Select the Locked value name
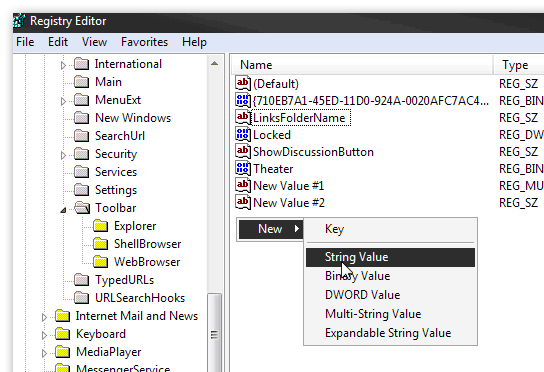This screenshot has width=544, height=372. [272, 135]
